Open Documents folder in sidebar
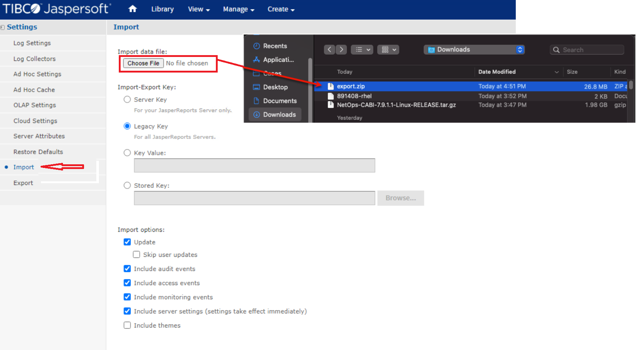Screen dimensions: 644x350 tap(279, 101)
